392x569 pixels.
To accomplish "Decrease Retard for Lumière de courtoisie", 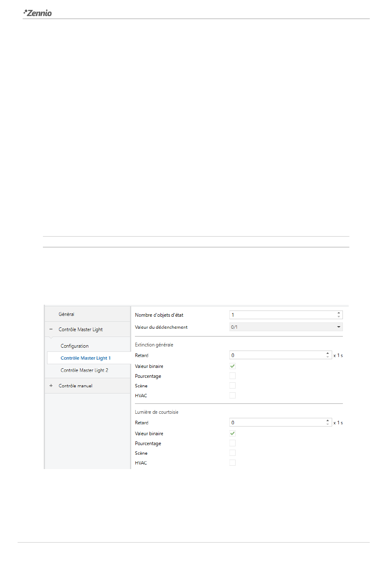I will 328,424.
